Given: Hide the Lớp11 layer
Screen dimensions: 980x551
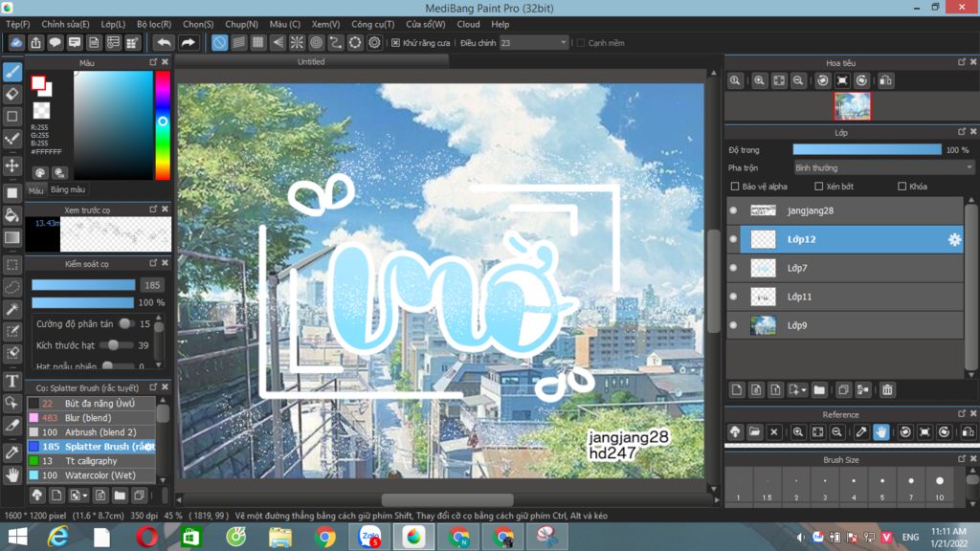Looking at the screenshot, I should tap(734, 297).
